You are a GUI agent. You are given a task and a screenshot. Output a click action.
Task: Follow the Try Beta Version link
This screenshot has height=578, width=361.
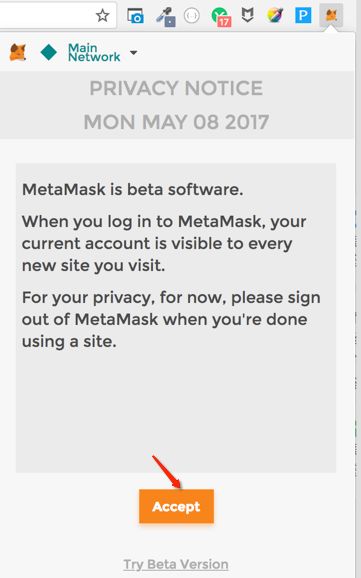176,564
